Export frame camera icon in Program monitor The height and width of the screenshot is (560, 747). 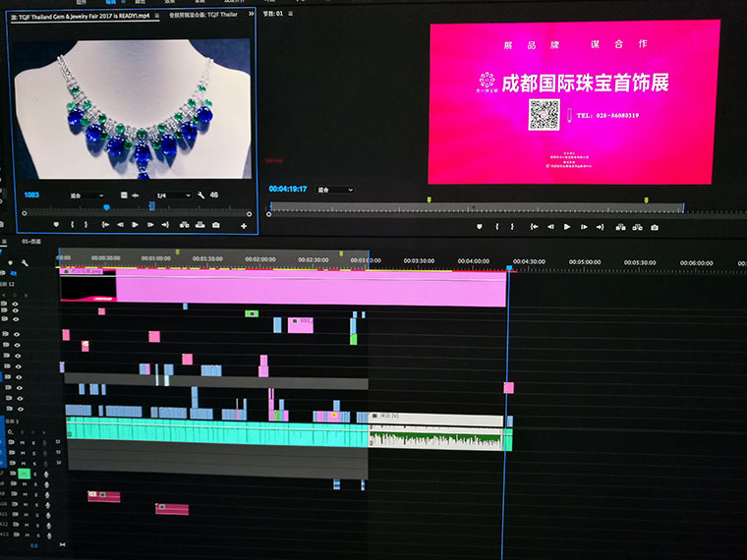[655, 228]
